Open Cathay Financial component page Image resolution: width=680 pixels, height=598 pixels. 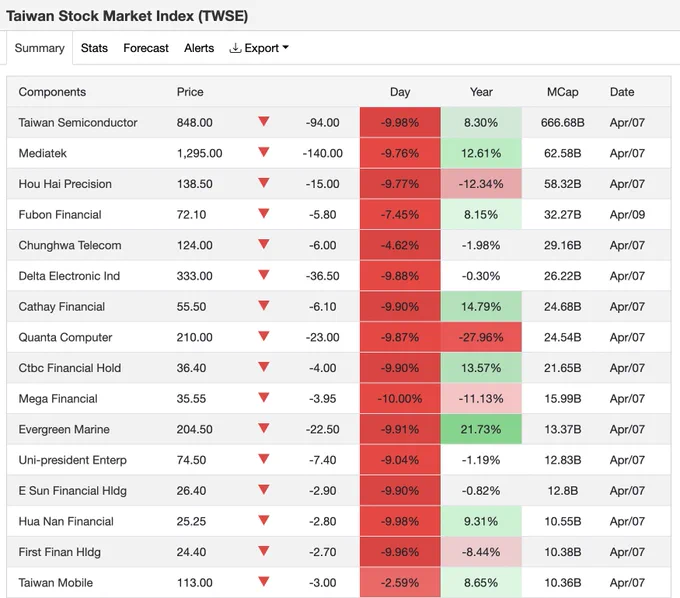pyautogui.click(x=62, y=307)
